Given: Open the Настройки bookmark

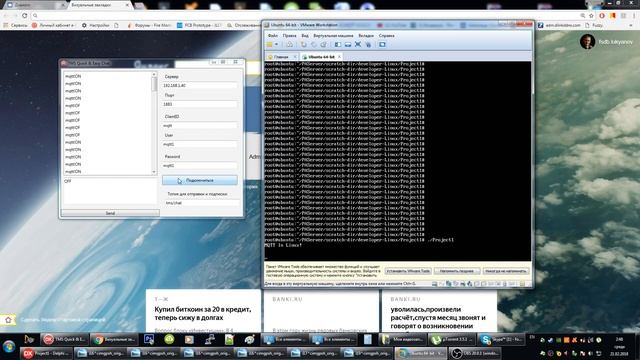Looking at the screenshot, I should tap(96, 25).
